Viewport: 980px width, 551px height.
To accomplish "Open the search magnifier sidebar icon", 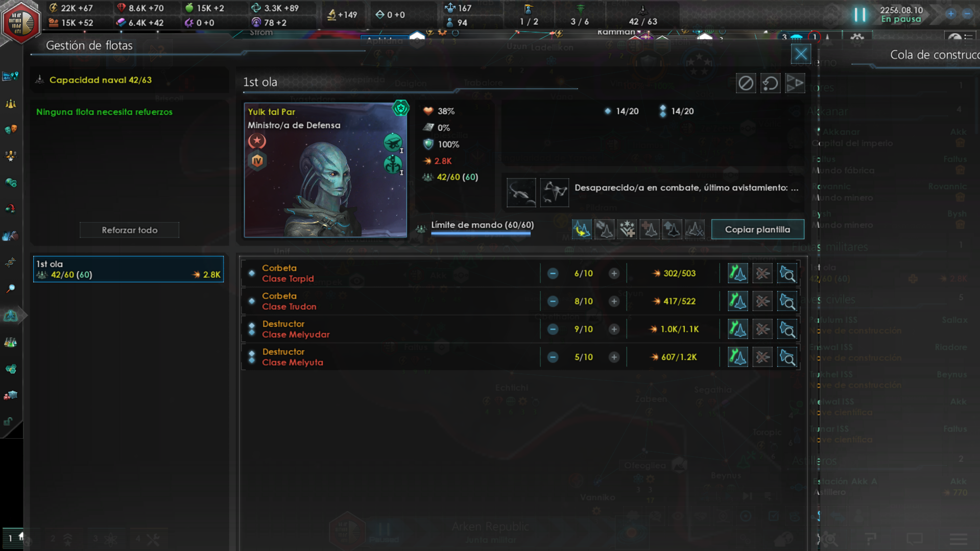I will [x=11, y=289].
